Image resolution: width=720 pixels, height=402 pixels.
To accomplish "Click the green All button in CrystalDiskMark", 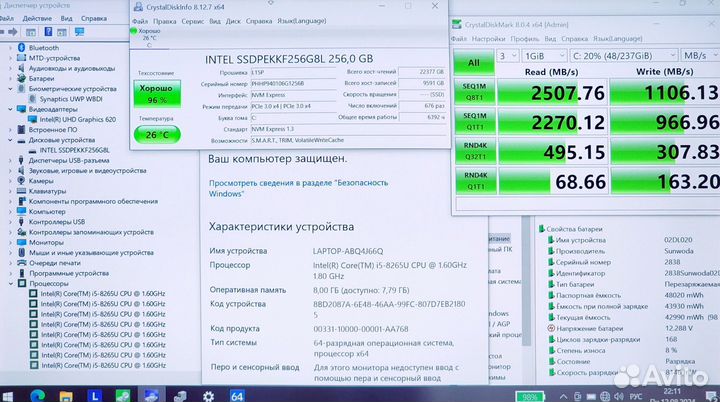I will coord(474,62).
